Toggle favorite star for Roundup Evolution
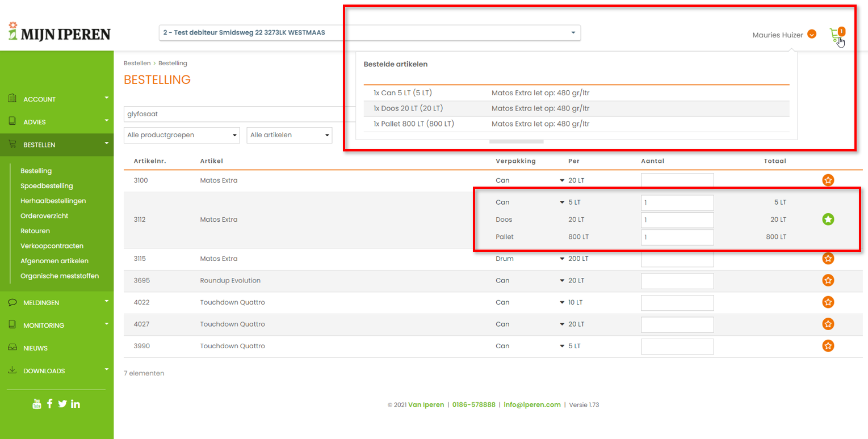 [828, 281]
